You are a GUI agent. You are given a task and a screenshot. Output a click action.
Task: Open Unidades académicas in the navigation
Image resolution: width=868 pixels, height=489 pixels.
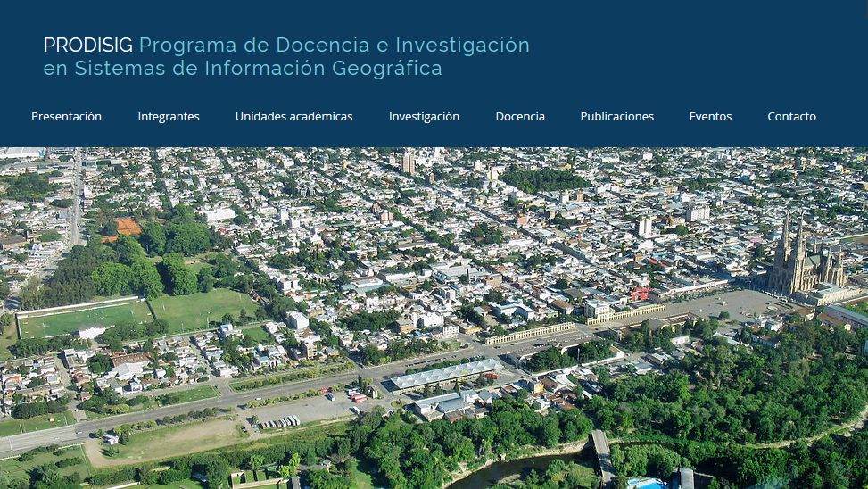pos(294,116)
